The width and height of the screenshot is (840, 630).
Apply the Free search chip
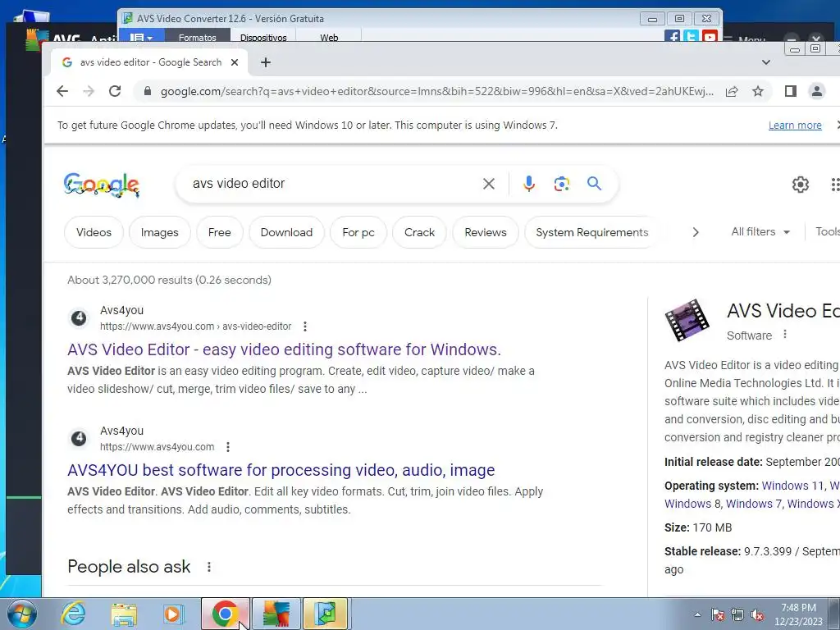coord(220,232)
